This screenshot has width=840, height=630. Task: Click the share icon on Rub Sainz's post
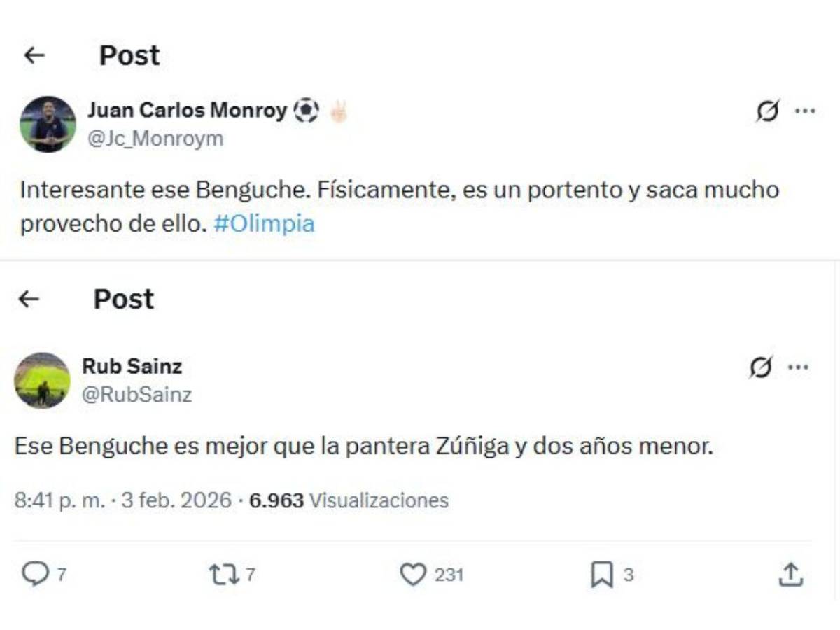coord(792,574)
